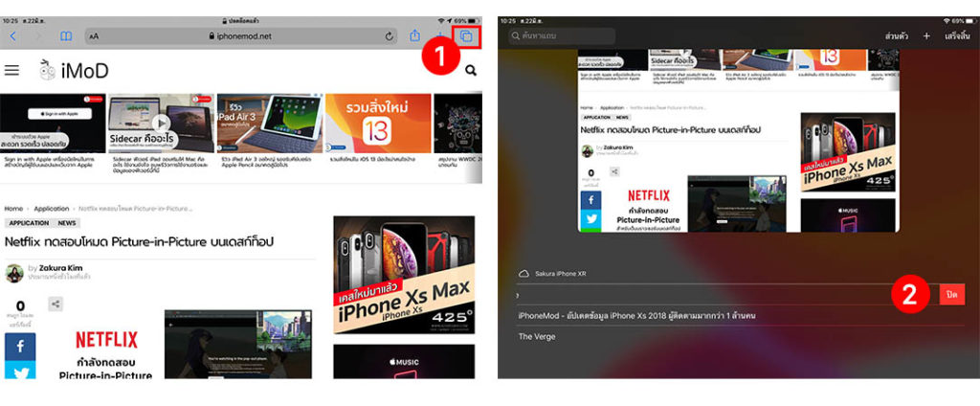Image resolution: width=980 pixels, height=406 pixels.
Task: Share article via Facebook button
Action: point(20,346)
